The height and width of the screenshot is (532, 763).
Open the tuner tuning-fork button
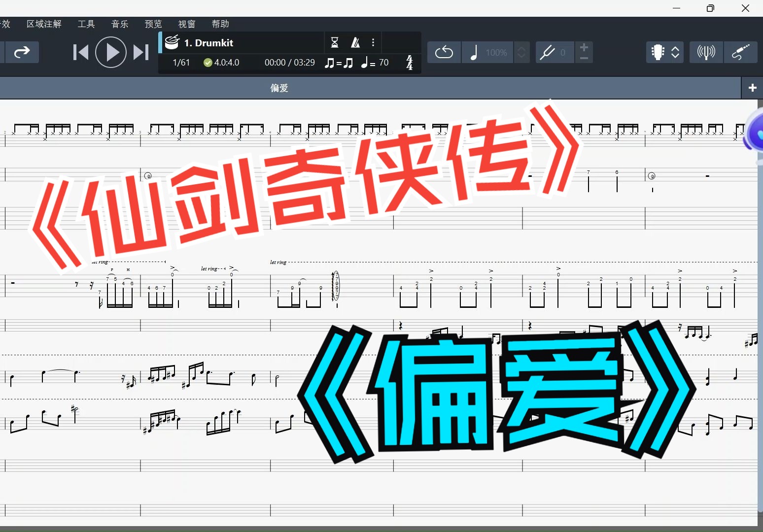(x=706, y=52)
